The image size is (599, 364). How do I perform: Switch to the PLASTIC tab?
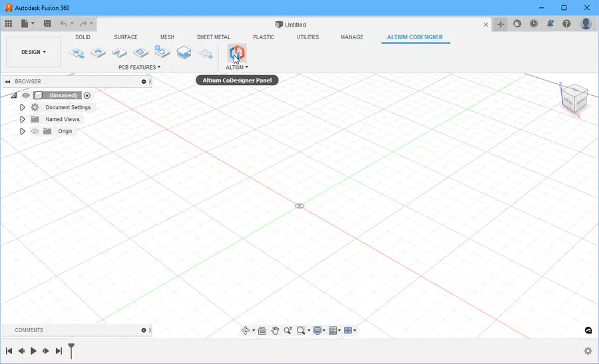click(x=264, y=37)
